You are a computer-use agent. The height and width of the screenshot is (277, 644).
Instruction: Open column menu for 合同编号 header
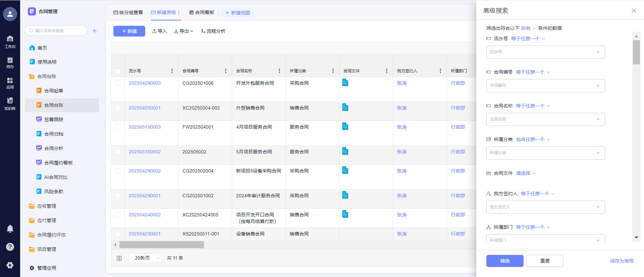point(226,71)
